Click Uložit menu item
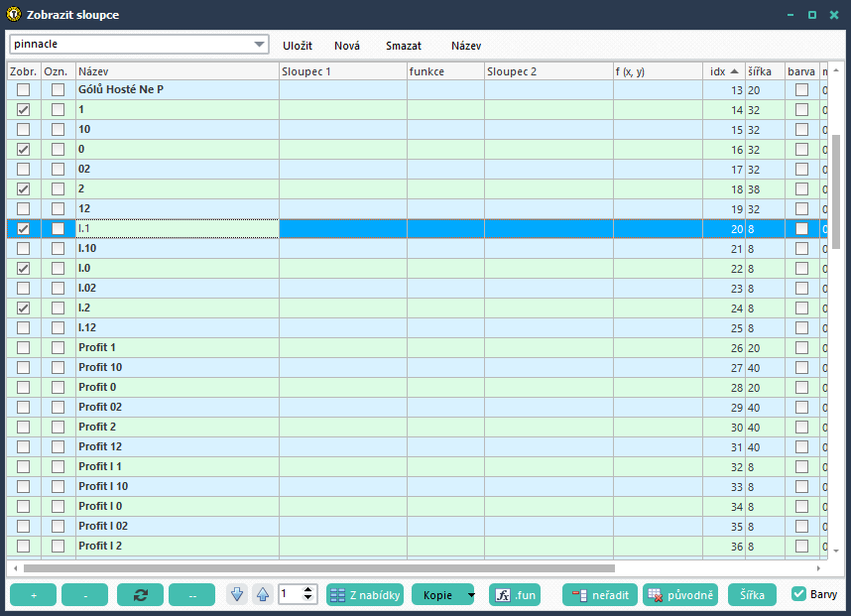Image resolution: width=851 pixels, height=616 pixels. (298, 46)
